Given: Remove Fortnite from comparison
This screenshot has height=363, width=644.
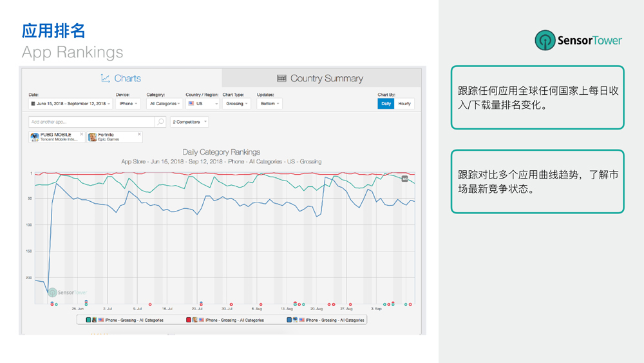Looking at the screenshot, I should click(139, 134).
